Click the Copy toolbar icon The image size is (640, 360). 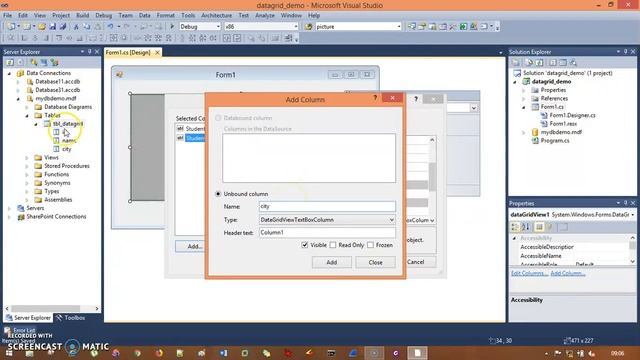pos(87,27)
